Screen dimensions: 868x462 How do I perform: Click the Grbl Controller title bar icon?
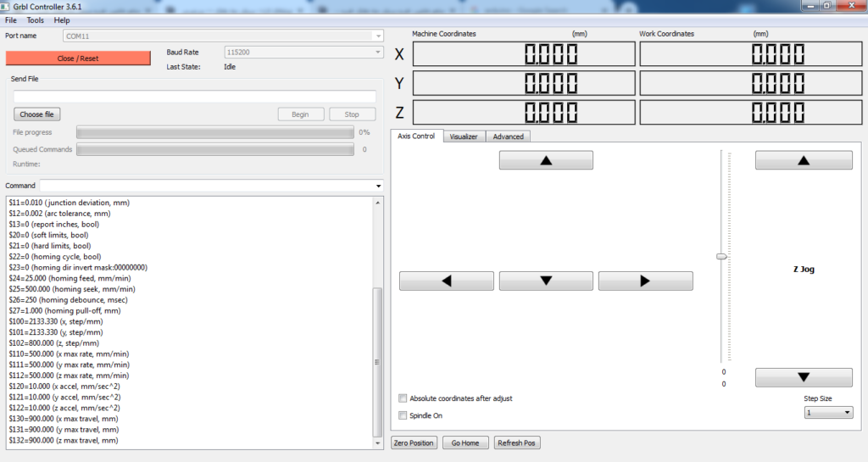coord(7,6)
